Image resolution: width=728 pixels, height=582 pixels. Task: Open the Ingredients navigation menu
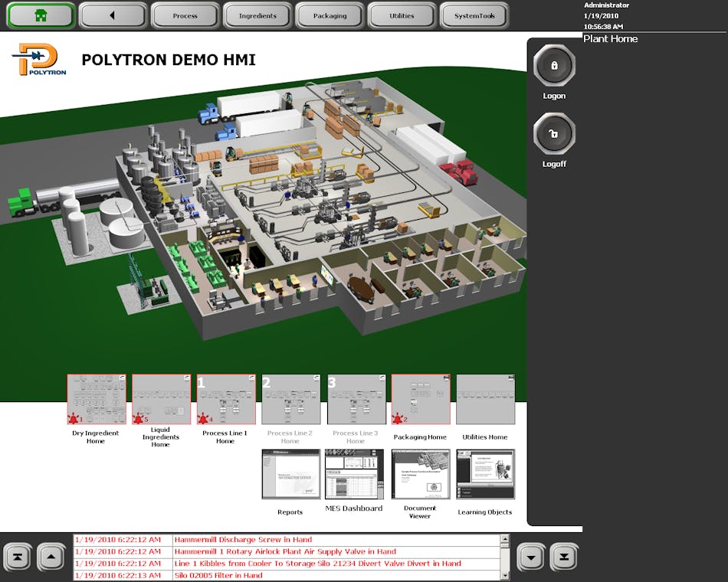click(256, 15)
